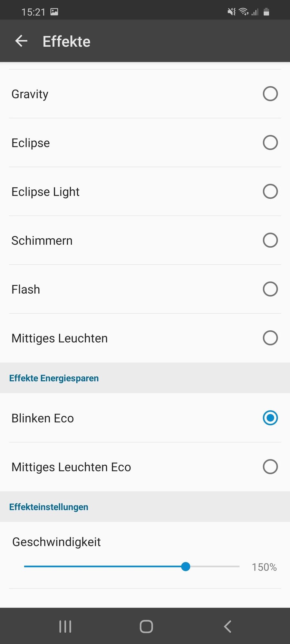The width and height of the screenshot is (290, 644).
Task: Tap the back arrow in Effekte header
Action: (21, 41)
